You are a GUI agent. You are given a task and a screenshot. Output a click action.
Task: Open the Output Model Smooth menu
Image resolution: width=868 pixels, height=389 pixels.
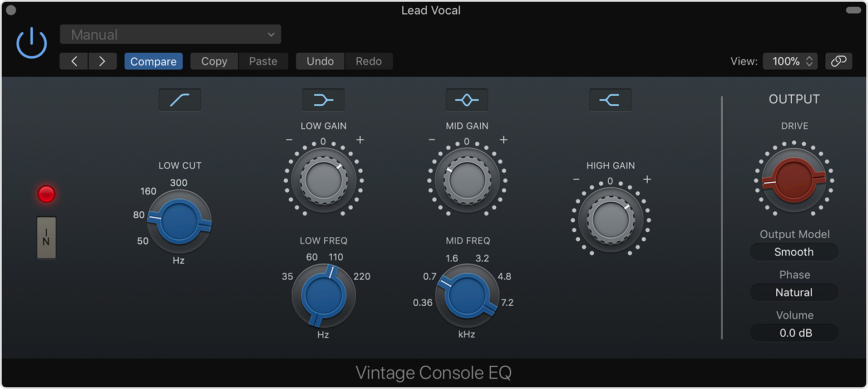(x=794, y=252)
